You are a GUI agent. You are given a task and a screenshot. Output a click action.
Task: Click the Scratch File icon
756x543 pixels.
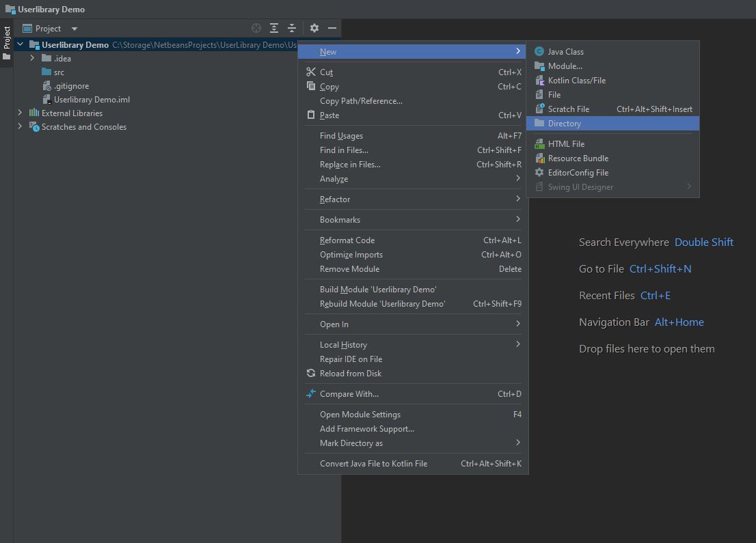[539, 109]
